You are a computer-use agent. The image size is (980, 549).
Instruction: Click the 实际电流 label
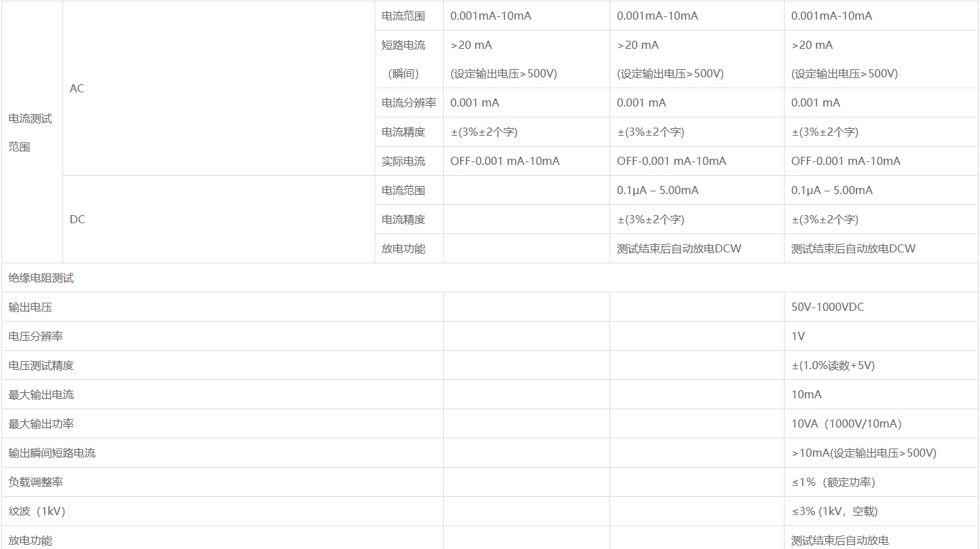(404, 161)
